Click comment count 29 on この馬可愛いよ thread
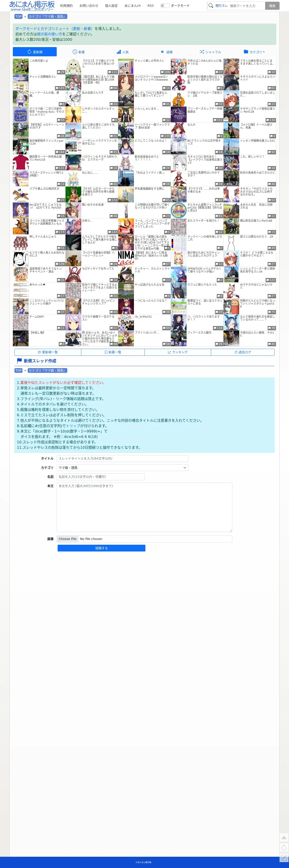The height and width of the screenshot is (868, 289). [61, 72]
